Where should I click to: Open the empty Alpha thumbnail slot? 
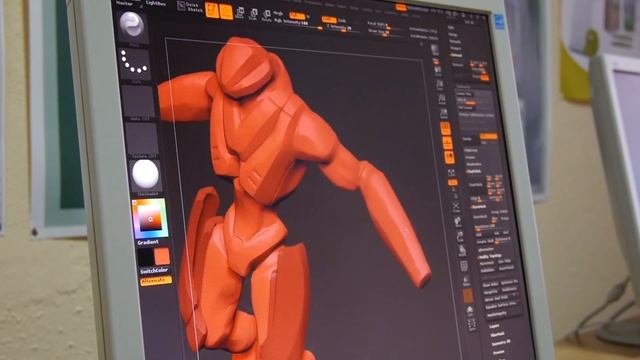(x=139, y=101)
